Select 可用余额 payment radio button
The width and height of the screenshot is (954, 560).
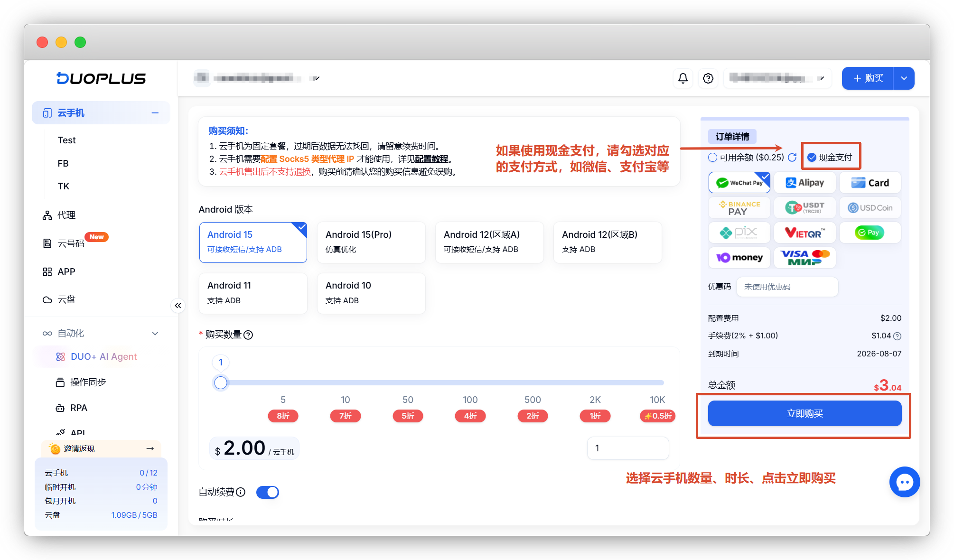pyautogui.click(x=712, y=158)
